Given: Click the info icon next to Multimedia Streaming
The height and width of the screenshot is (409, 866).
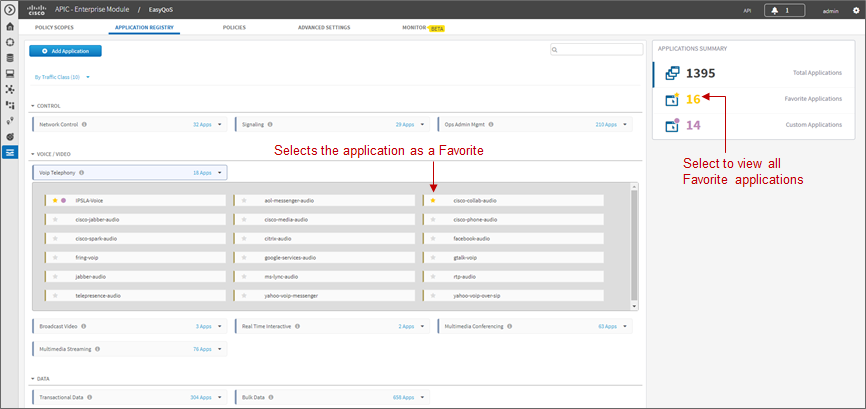Looking at the screenshot, I should [97, 349].
